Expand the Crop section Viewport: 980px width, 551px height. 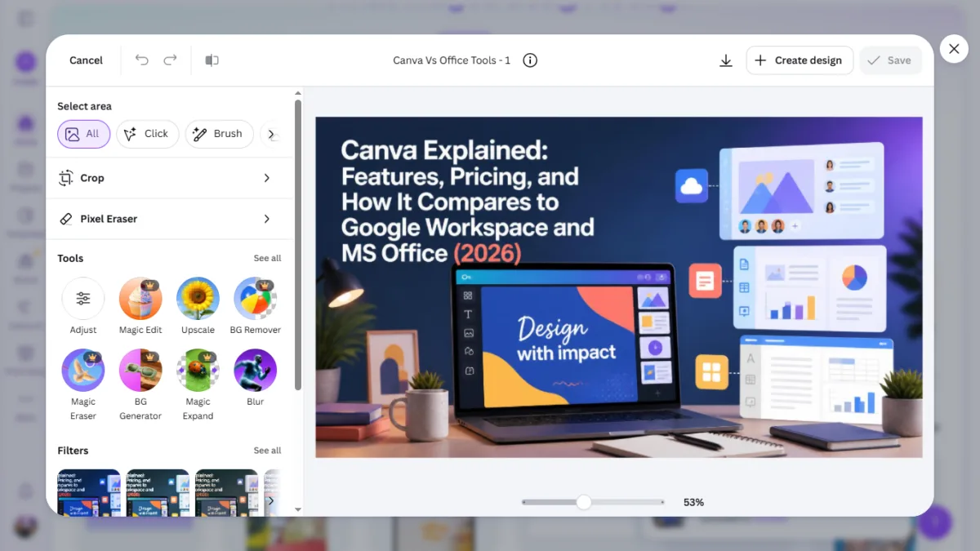click(x=170, y=178)
